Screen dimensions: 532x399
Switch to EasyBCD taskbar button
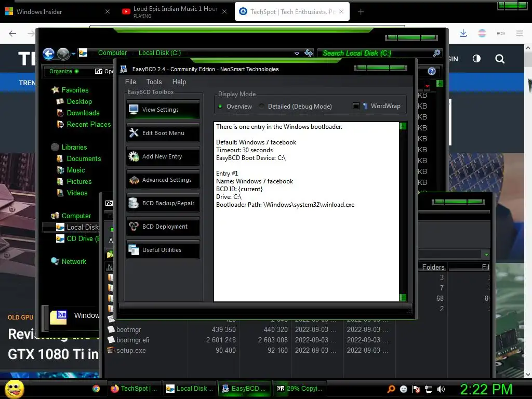point(245,389)
